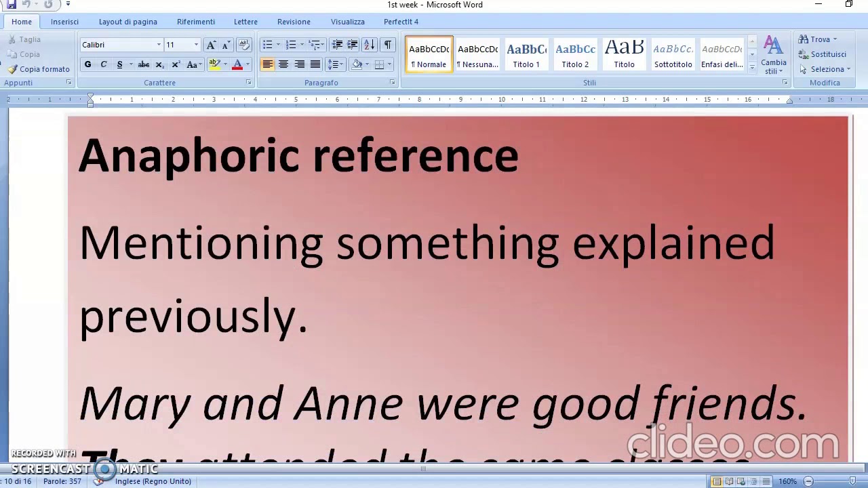Switch to the Home tab
868x488 pixels.
point(22,22)
